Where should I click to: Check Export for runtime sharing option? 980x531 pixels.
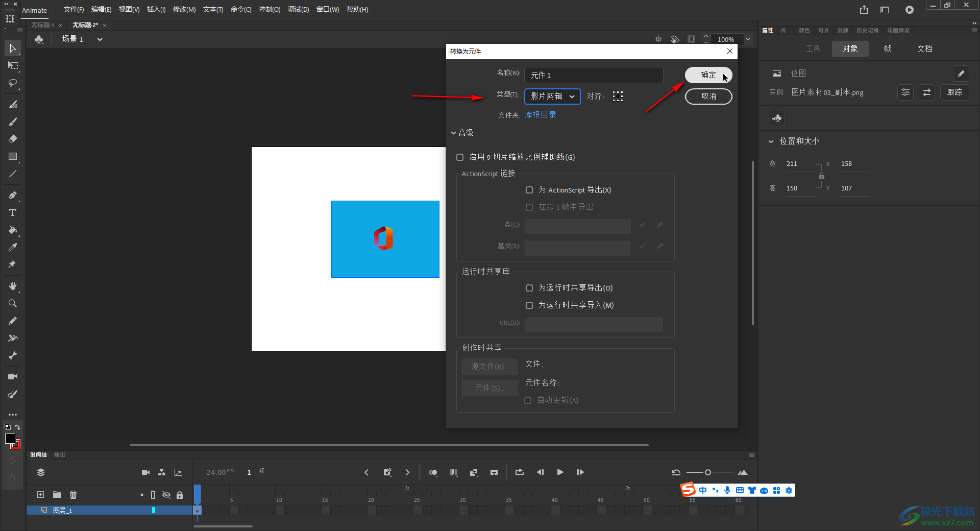529,288
